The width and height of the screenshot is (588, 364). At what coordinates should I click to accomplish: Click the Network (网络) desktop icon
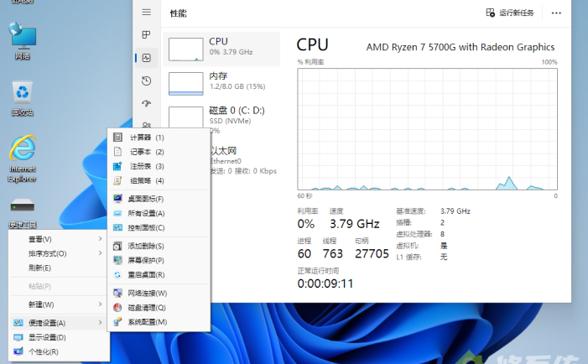pyautogui.click(x=23, y=40)
